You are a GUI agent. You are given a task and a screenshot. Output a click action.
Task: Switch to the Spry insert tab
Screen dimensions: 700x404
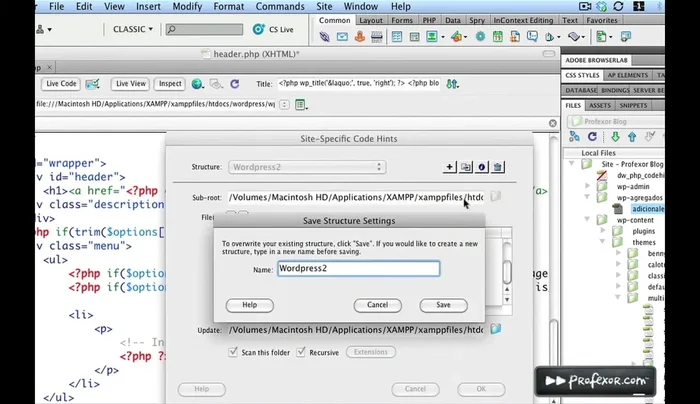477,21
